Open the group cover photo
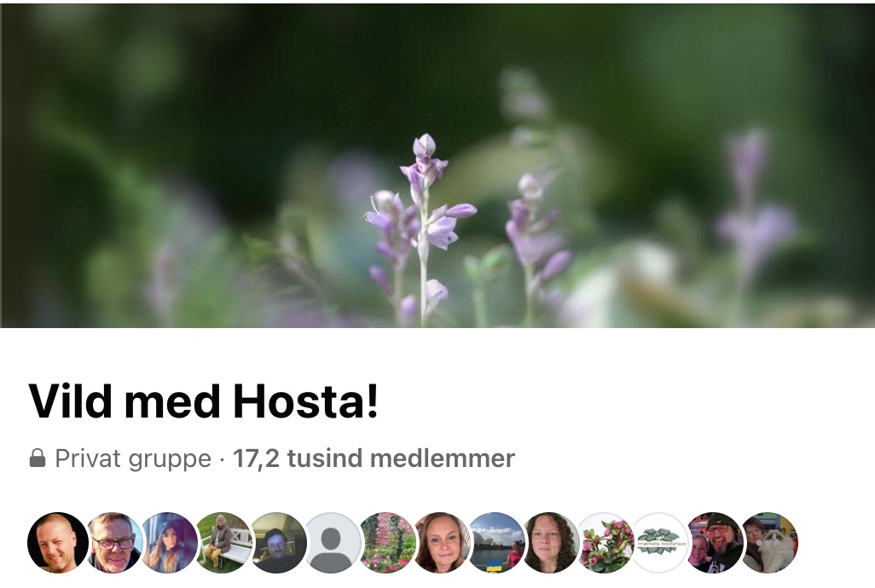This screenshot has height=588, width=875. [437, 165]
